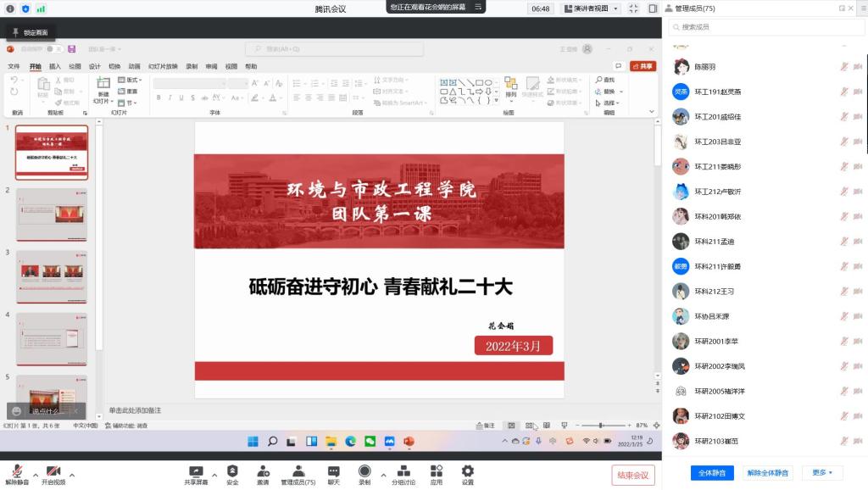Open Breakout Rooms (分组讨论) icon
Screen dimensions: 868x490
[403, 471]
